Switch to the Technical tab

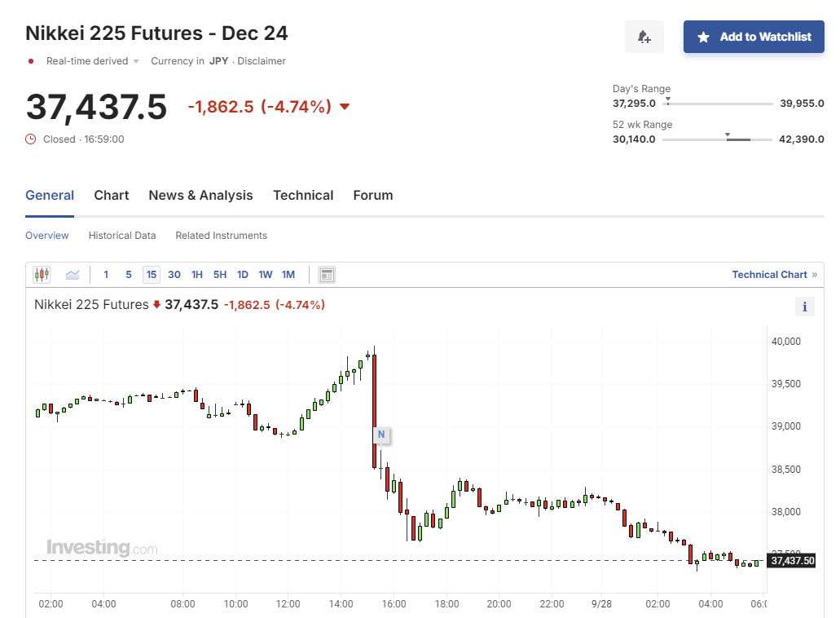click(x=303, y=196)
